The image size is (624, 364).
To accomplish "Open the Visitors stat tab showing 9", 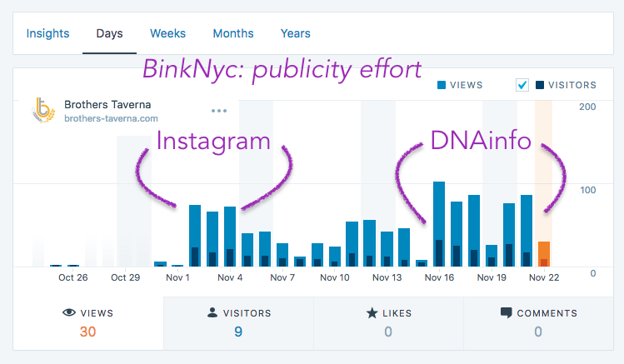I will tap(238, 323).
